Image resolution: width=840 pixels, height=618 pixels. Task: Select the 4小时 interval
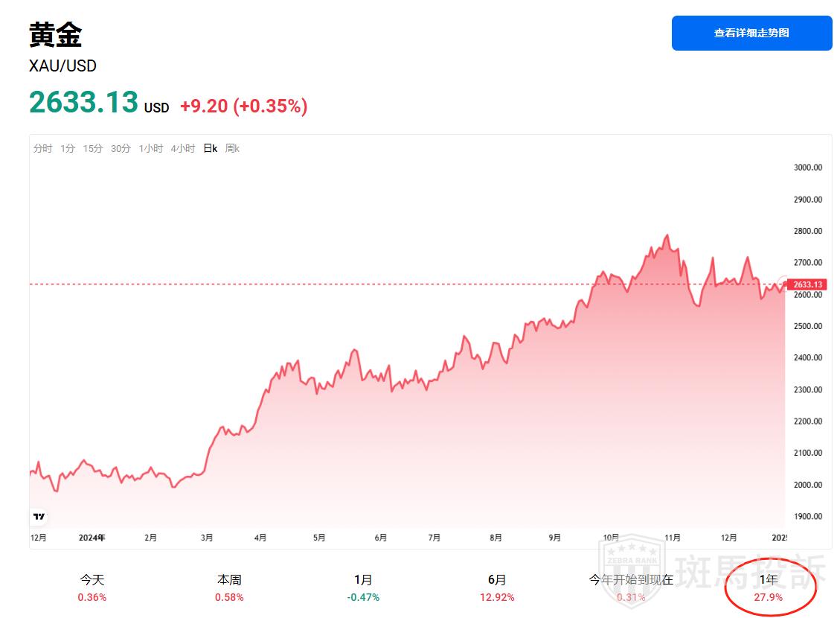tap(182, 148)
